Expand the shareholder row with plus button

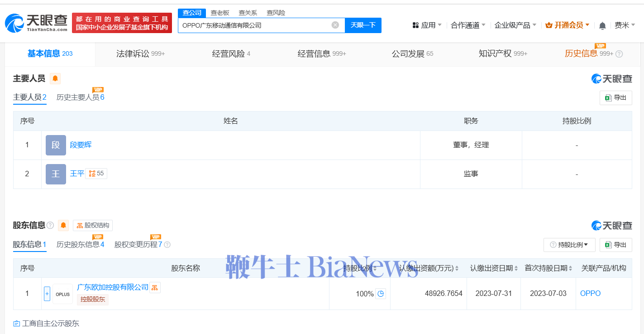pos(47,294)
